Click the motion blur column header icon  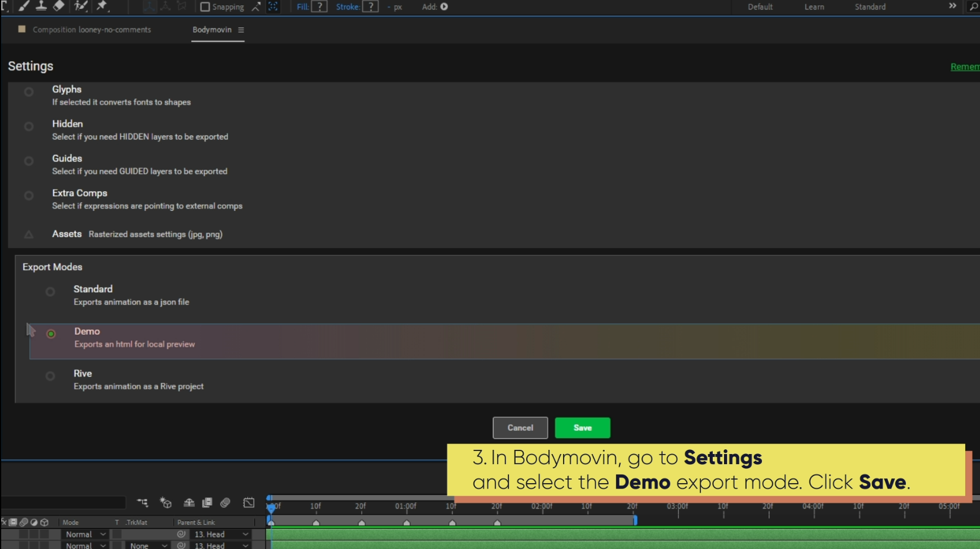[24, 522]
